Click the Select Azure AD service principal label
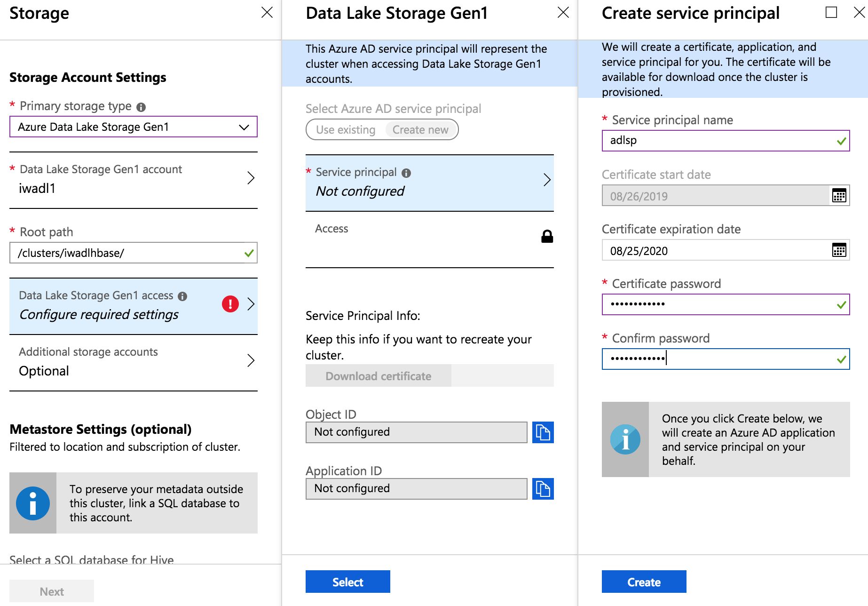868x606 pixels. coord(394,109)
